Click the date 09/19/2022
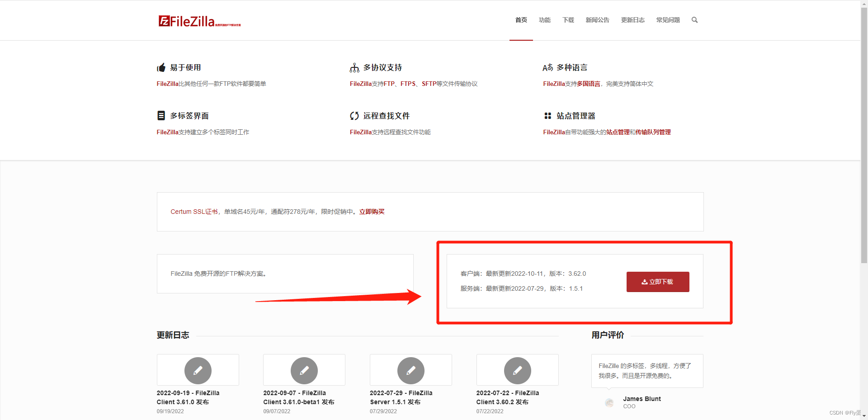Screen dimensions: 868x420 tap(170, 411)
